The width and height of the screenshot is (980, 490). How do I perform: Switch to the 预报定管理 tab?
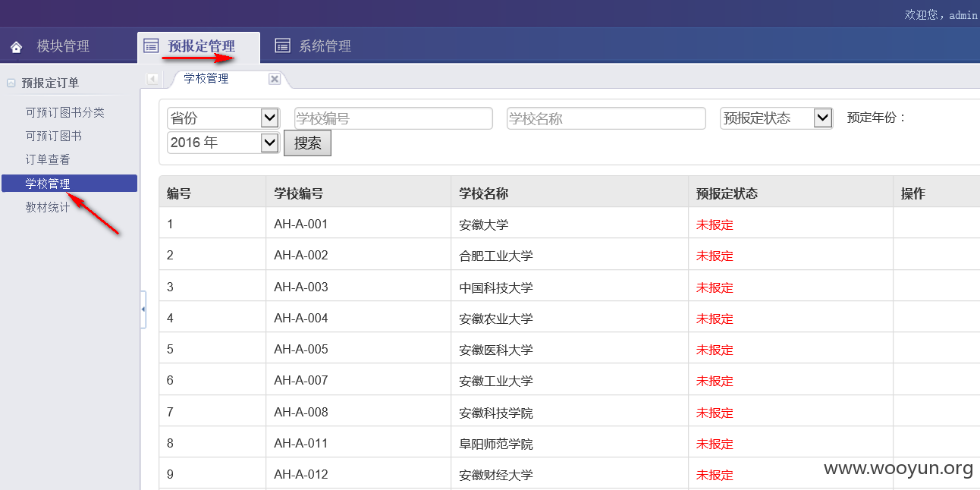tap(199, 46)
